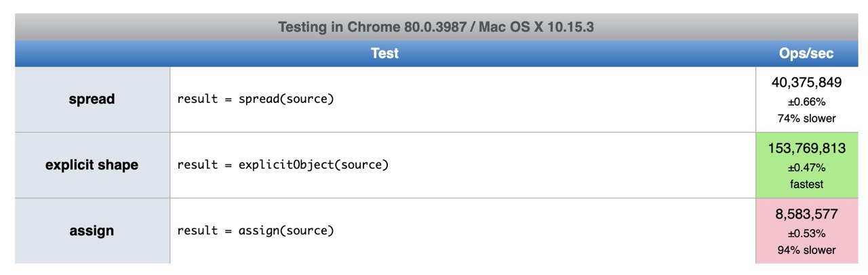Click the pink 94% slower result cell
868x275 pixels.
click(x=807, y=231)
